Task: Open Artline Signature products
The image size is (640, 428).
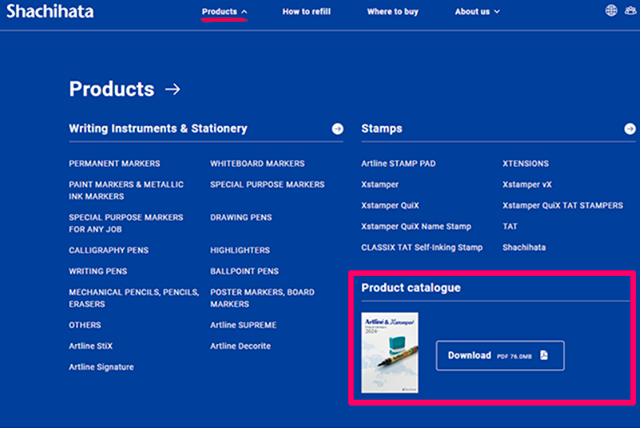Action: pyautogui.click(x=101, y=367)
